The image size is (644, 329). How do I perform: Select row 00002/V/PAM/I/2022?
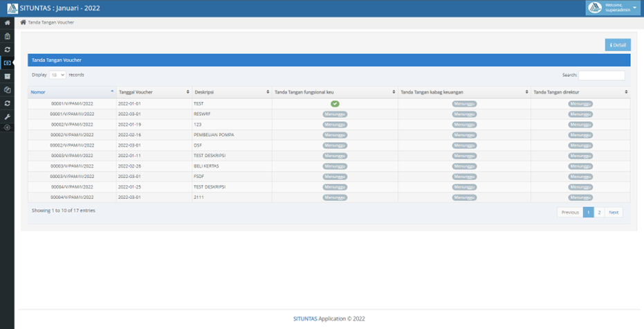tap(329, 125)
